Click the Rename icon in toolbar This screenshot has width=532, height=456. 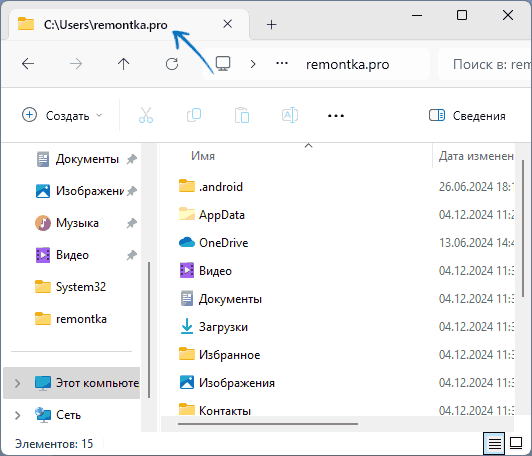[x=290, y=115]
